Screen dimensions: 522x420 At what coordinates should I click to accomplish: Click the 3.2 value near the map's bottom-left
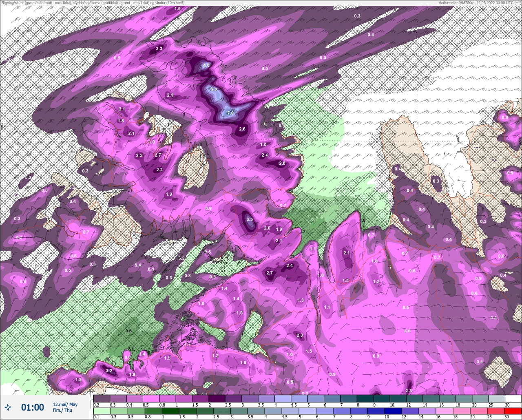point(109,371)
